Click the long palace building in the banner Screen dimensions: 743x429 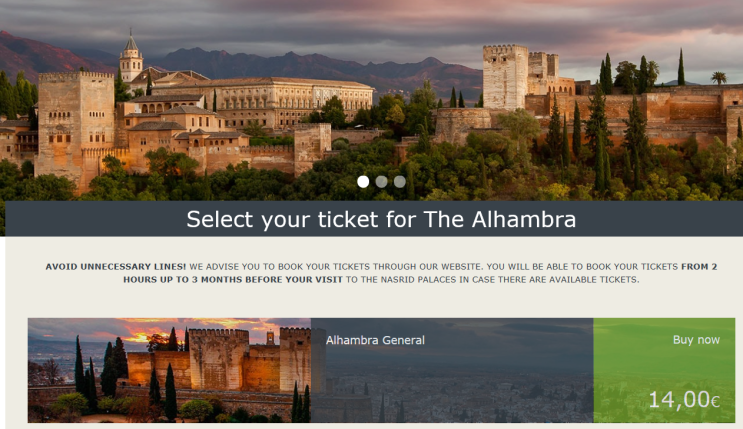coord(290,100)
